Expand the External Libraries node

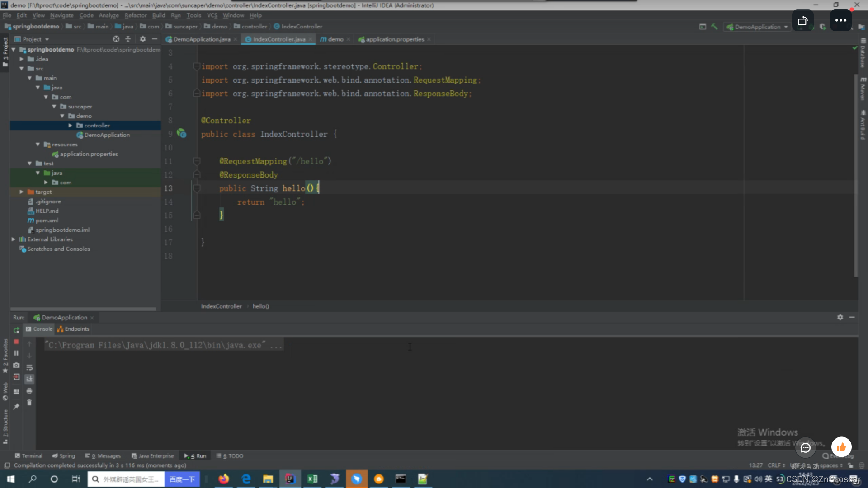click(13, 239)
